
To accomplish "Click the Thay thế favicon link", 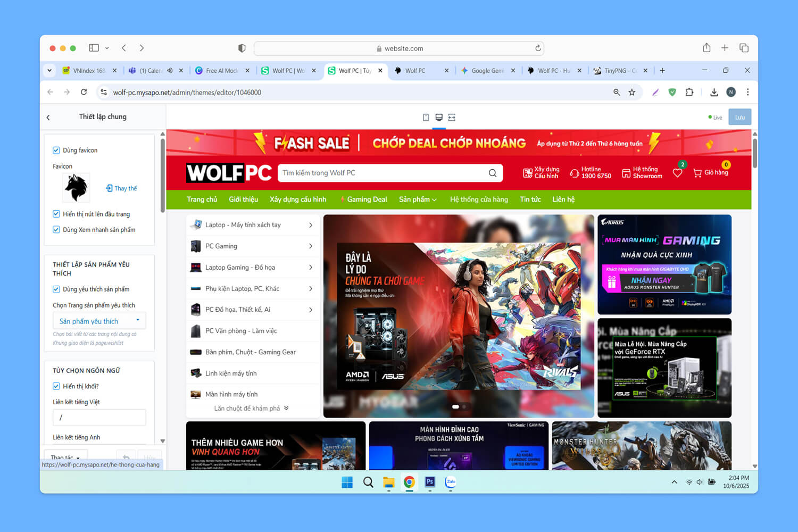I will 122,188.
